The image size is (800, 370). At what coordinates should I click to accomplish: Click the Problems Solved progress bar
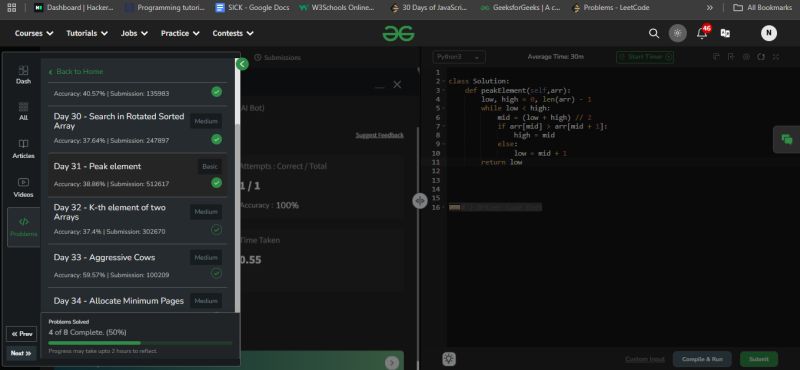click(x=140, y=343)
